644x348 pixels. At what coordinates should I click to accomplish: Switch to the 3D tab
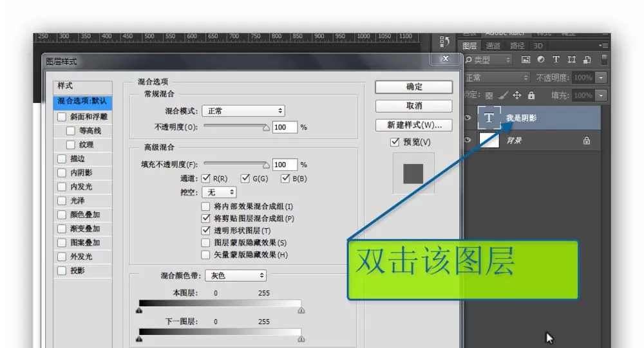coord(538,46)
